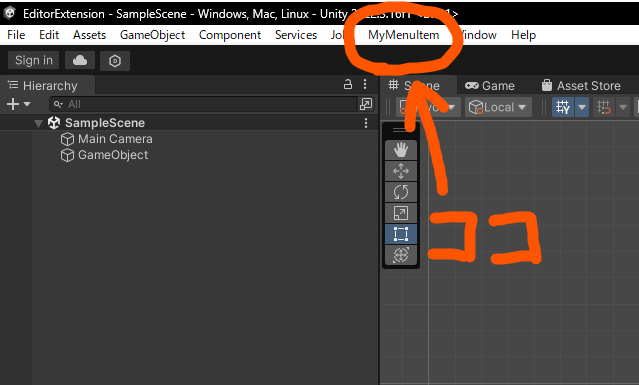Click the hexagon Unity version control icon
The image size is (639, 385).
[x=115, y=61]
